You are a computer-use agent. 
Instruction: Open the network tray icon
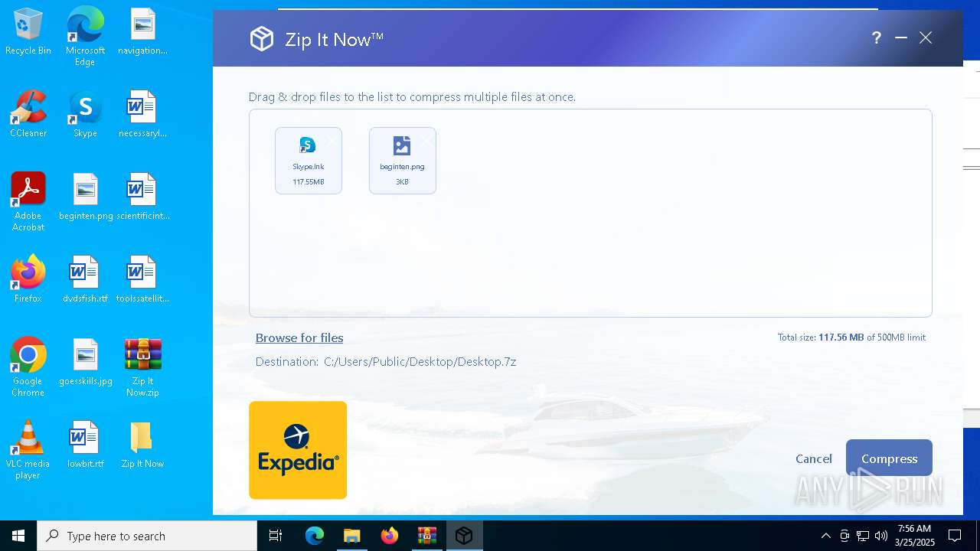(x=863, y=536)
